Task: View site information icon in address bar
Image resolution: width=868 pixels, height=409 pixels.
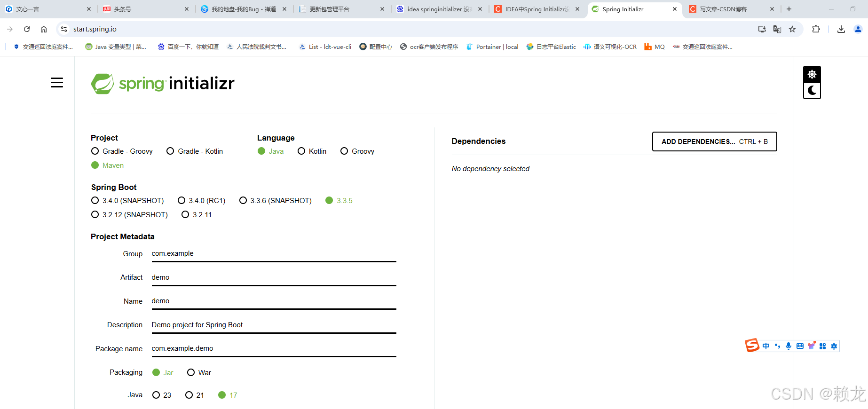Action: pos(64,29)
